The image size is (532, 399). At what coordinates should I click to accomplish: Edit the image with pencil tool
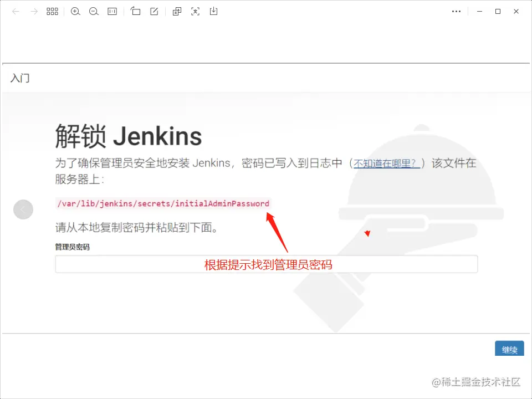pos(154,12)
